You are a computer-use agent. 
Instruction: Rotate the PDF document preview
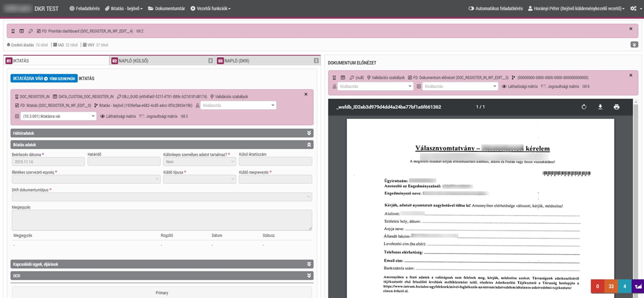584,107
